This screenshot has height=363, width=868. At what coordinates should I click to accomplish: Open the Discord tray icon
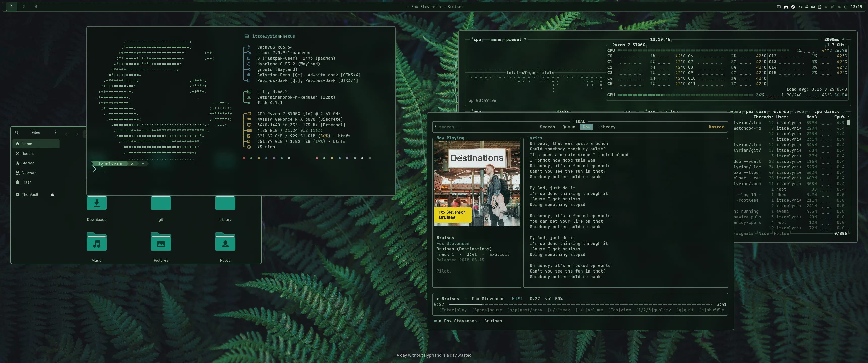click(x=786, y=7)
